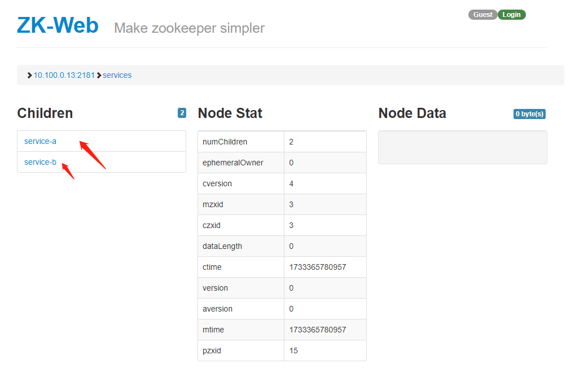Click the pzxid value 15
The image size is (588, 368).
(x=293, y=351)
